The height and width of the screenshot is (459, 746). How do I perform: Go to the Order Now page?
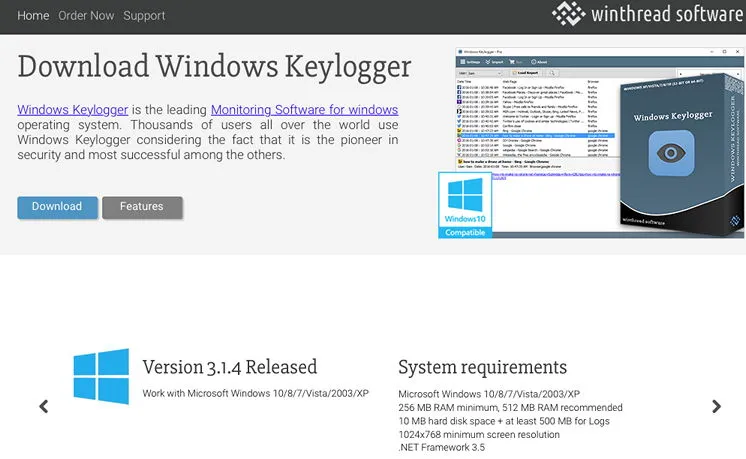point(86,16)
